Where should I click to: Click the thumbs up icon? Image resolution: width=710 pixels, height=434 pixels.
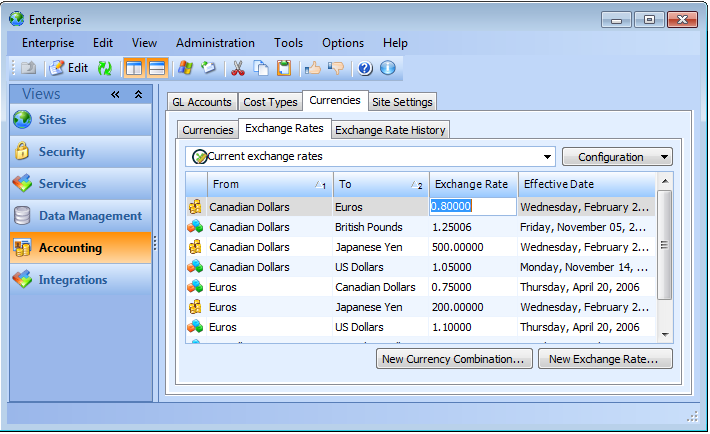click(313, 68)
